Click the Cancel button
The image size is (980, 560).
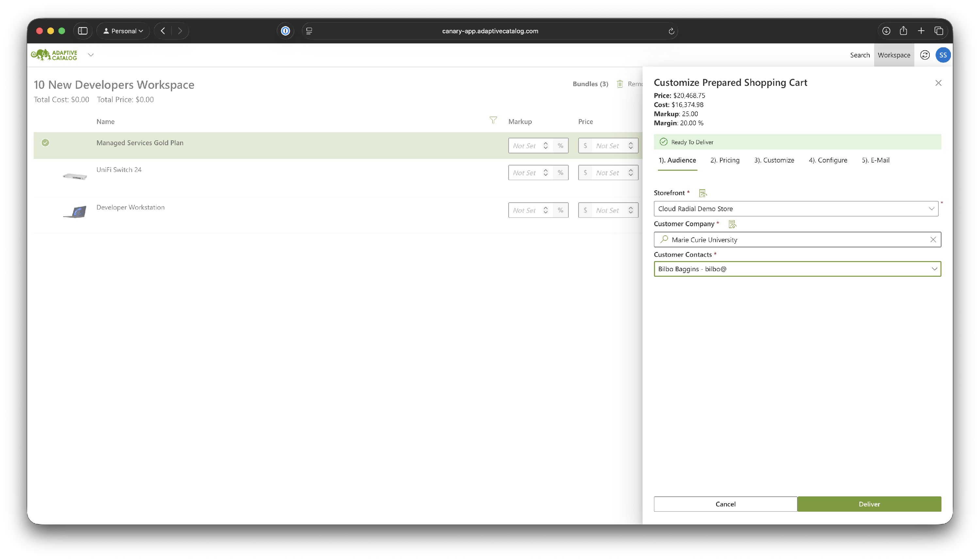click(725, 504)
